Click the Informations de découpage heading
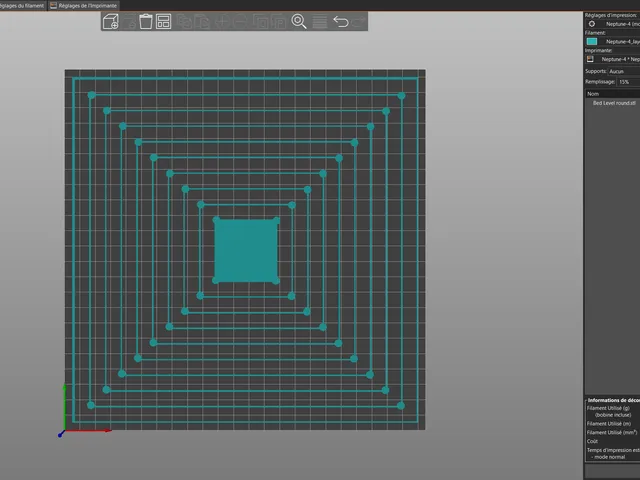This screenshot has width=640, height=480. tap(613, 400)
